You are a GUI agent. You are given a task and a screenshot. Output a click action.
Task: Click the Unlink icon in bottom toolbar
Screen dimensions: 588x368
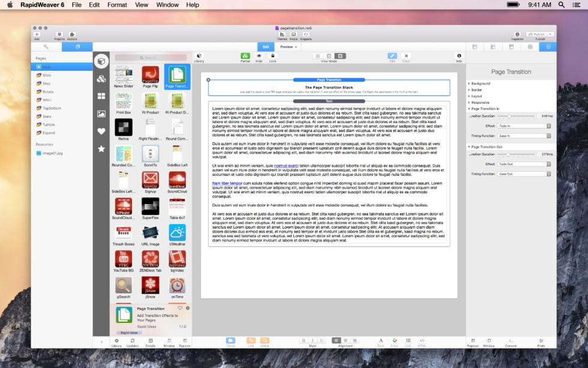coord(265,340)
